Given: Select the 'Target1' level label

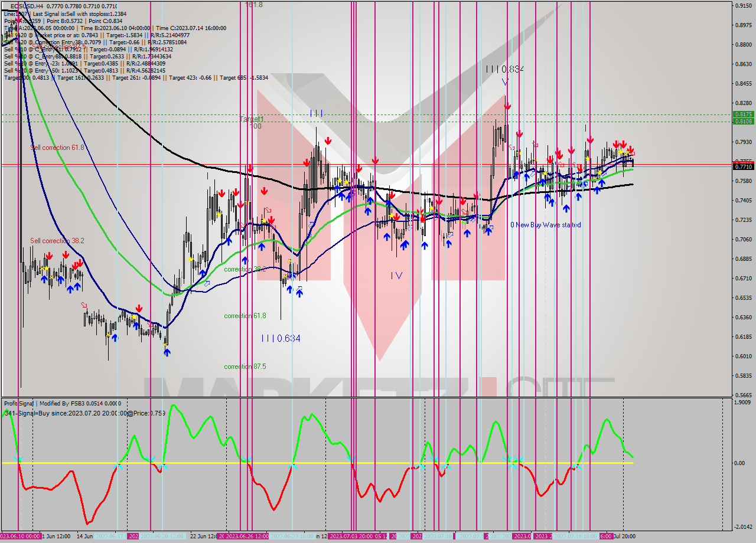Looking at the screenshot, I should coord(251,119).
